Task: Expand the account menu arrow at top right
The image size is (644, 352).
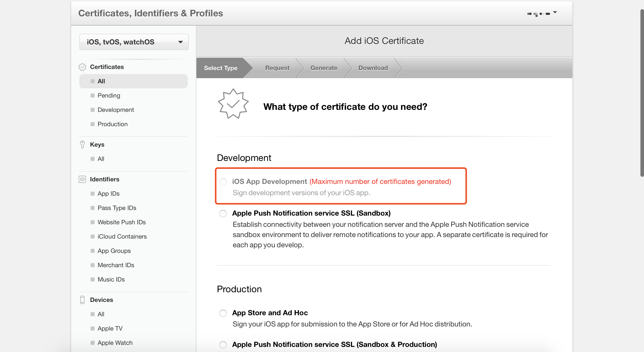Action: (x=555, y=12)
